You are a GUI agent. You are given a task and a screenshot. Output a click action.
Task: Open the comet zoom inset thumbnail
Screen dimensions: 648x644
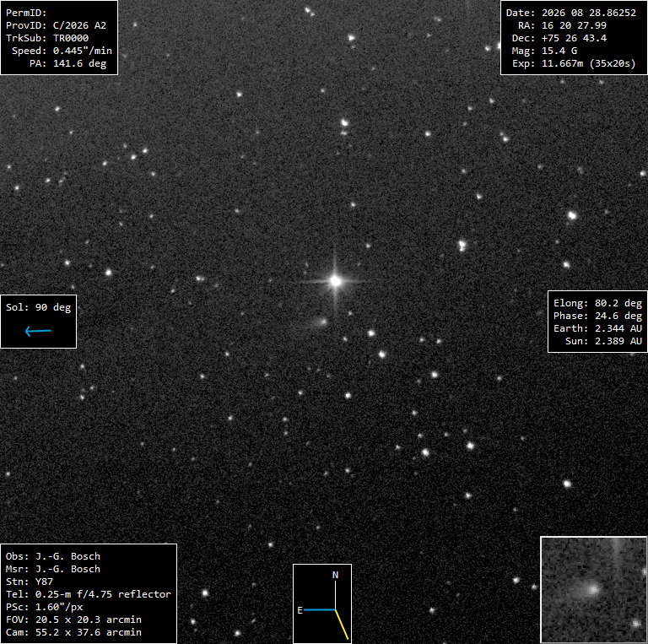[x=593, y=589]
